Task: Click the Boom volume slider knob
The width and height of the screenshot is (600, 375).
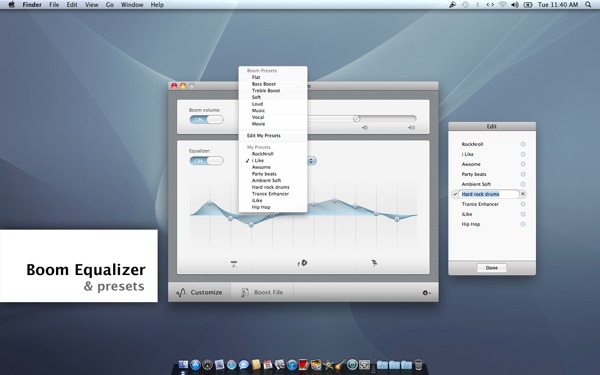Action: (x=356, y=119)
